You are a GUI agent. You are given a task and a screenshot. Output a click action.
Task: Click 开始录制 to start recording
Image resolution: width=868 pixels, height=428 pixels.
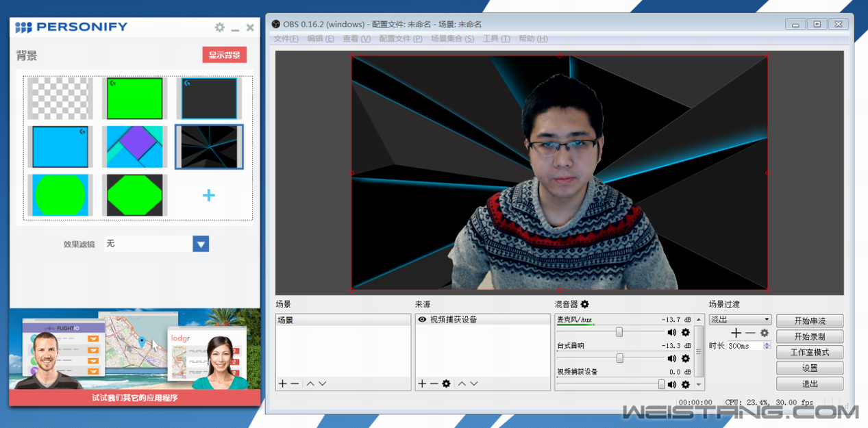(810, 337)
